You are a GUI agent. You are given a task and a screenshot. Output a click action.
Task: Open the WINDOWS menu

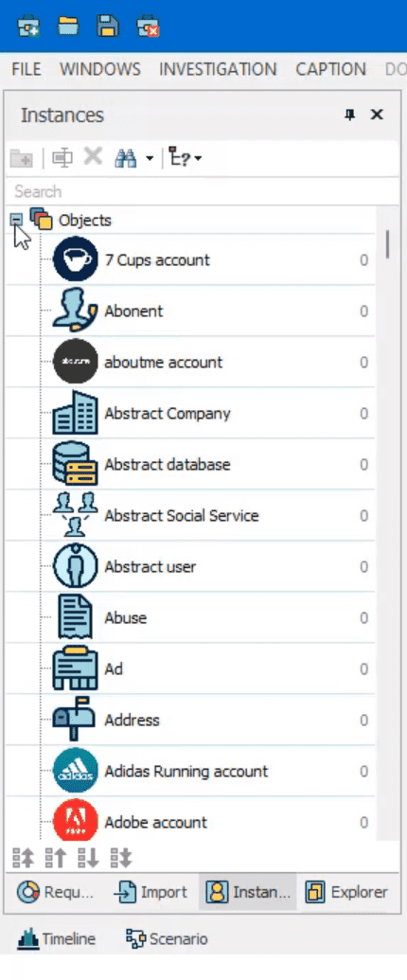pyautogui.click(x=100, y=69)
